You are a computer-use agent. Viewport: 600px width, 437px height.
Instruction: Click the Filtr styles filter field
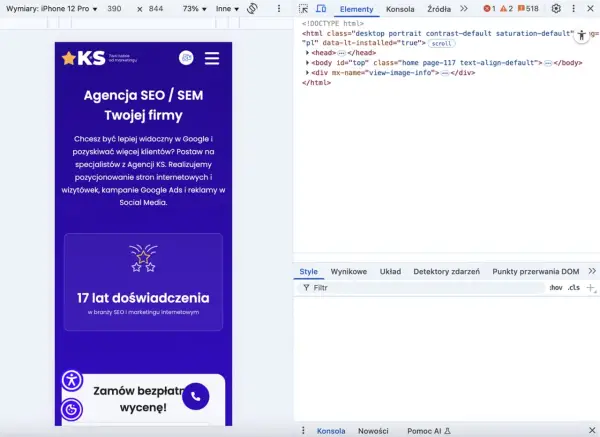pyautogui.click(x=421, y=288)
